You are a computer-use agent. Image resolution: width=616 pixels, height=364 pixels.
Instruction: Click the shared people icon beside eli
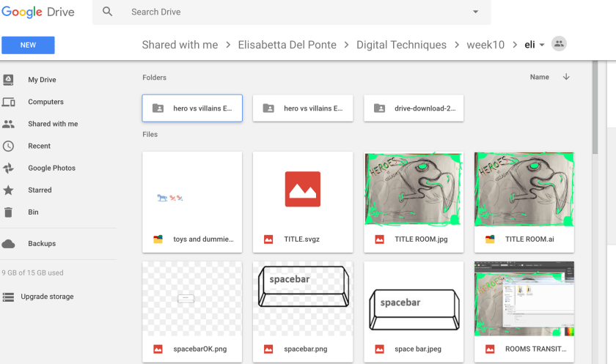point(559,45)
